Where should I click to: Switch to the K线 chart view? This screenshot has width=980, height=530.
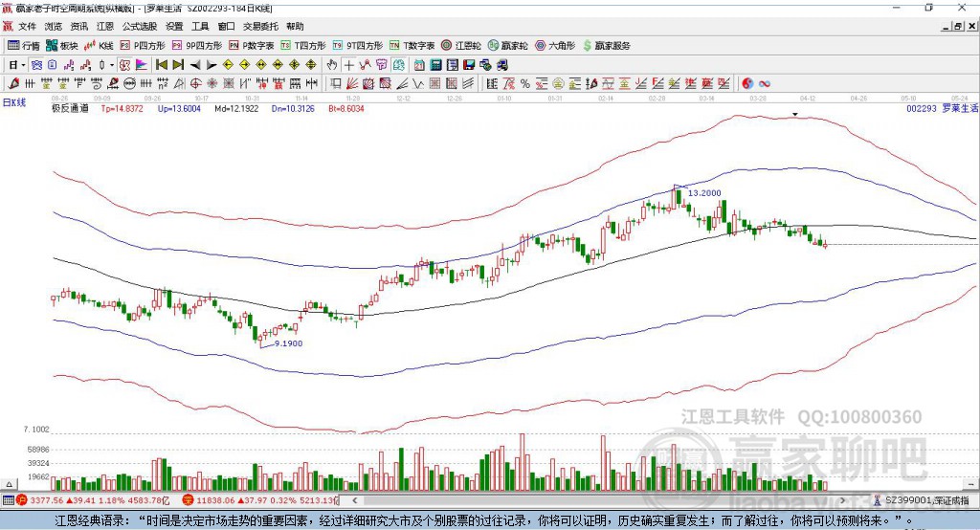[99, 46]
